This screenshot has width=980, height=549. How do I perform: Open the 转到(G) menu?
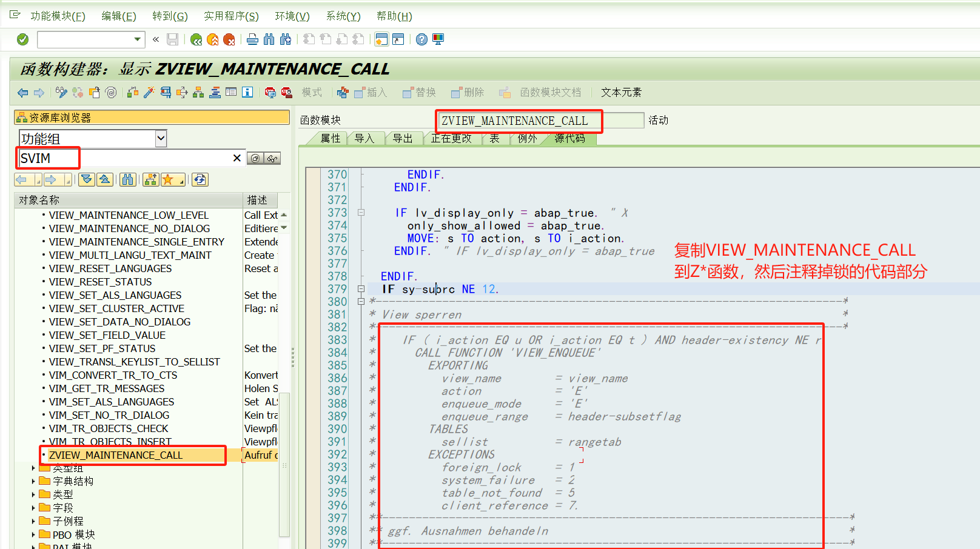[170, 16]
